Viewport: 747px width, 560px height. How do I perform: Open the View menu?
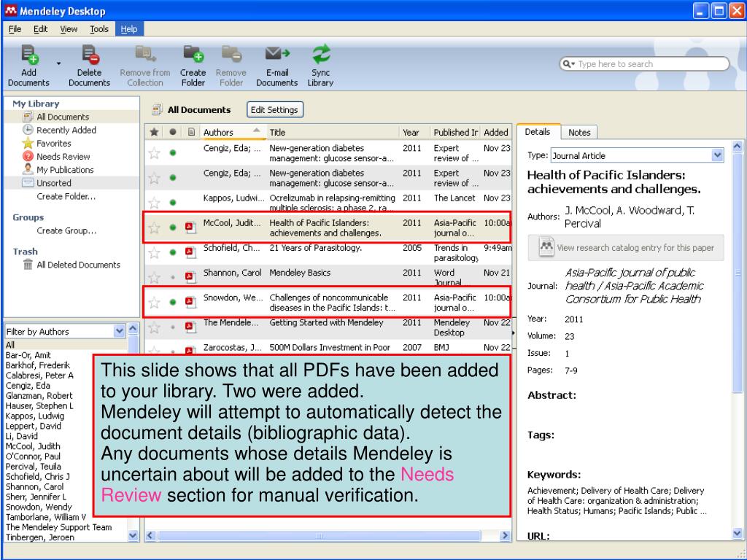(x=69, y=29)
